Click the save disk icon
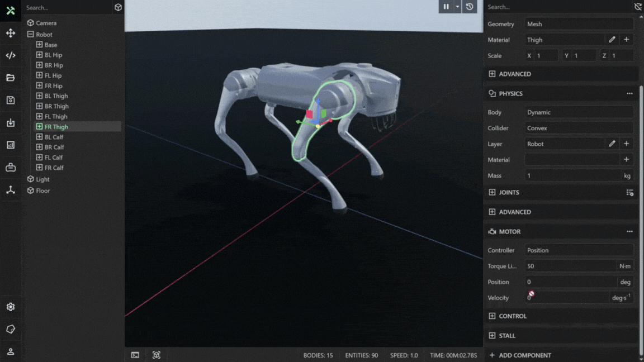644x362 pixels. [x=11, y=100]
